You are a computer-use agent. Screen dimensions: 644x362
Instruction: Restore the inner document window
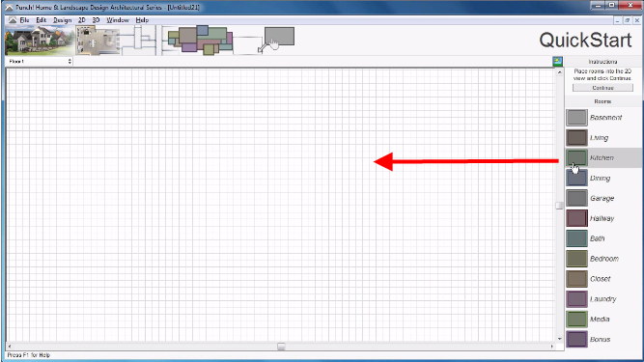click(628, 20)
